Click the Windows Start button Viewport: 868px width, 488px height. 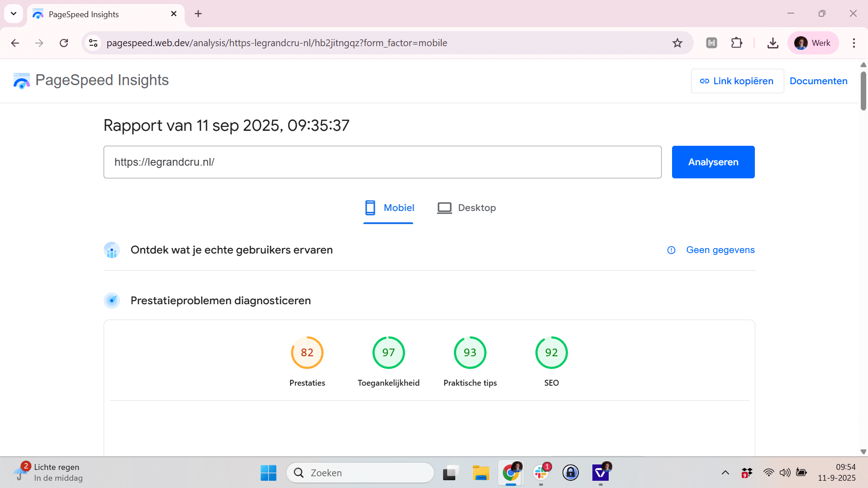point(268,473)
